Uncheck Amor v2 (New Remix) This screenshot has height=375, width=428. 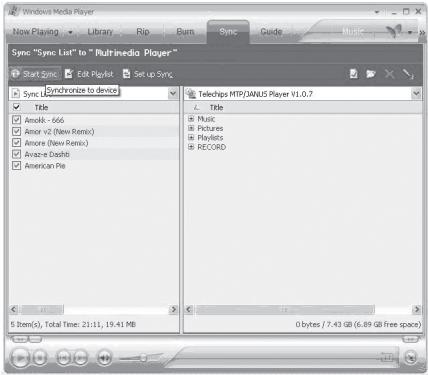click(16, 131)
